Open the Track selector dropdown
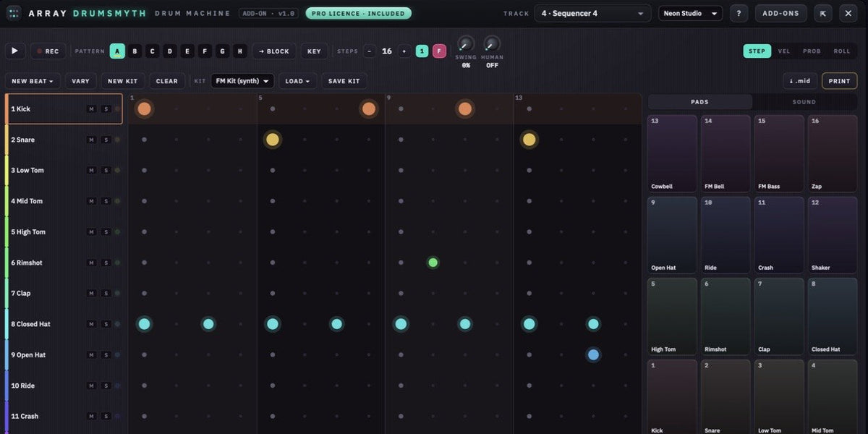Viewport: 868px width, 434px height. point(592,14)
